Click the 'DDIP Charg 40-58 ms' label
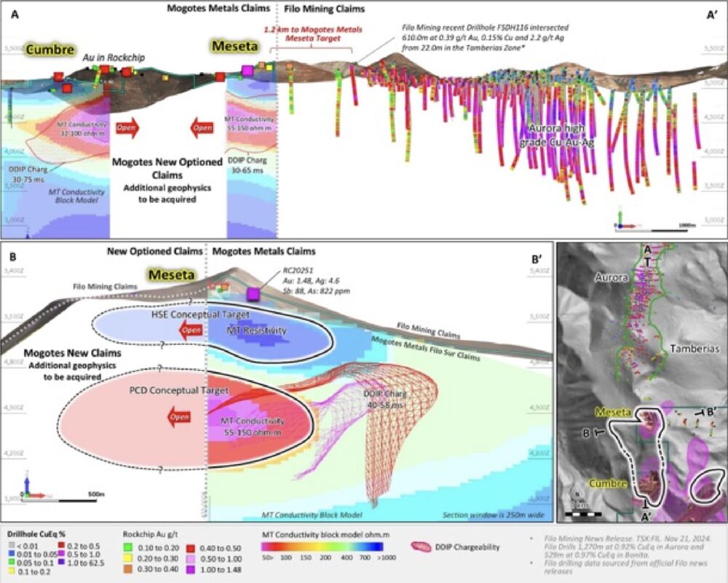 (x=385, y=398)
